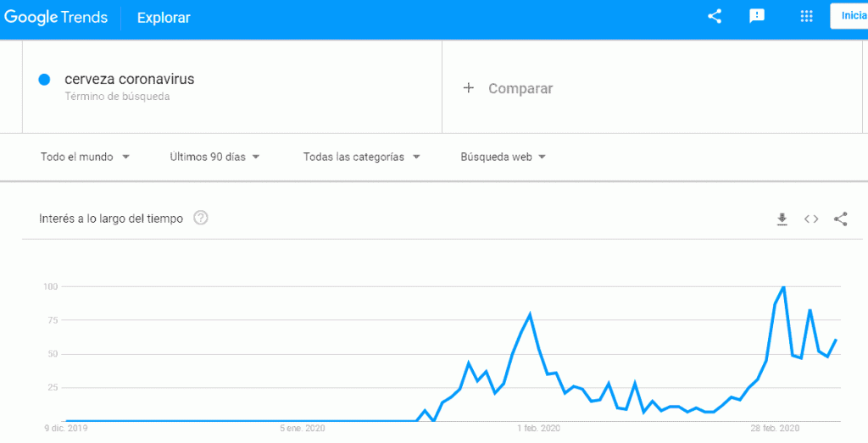Click the Google Trends logo
868x443 pixels.
pos(56,18)
